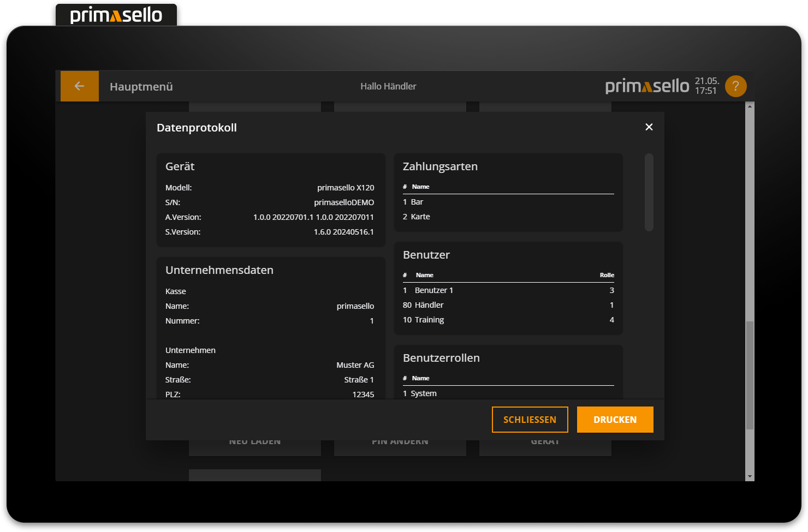
Task: Select the Karte payment method row
Action: point(420,216)
